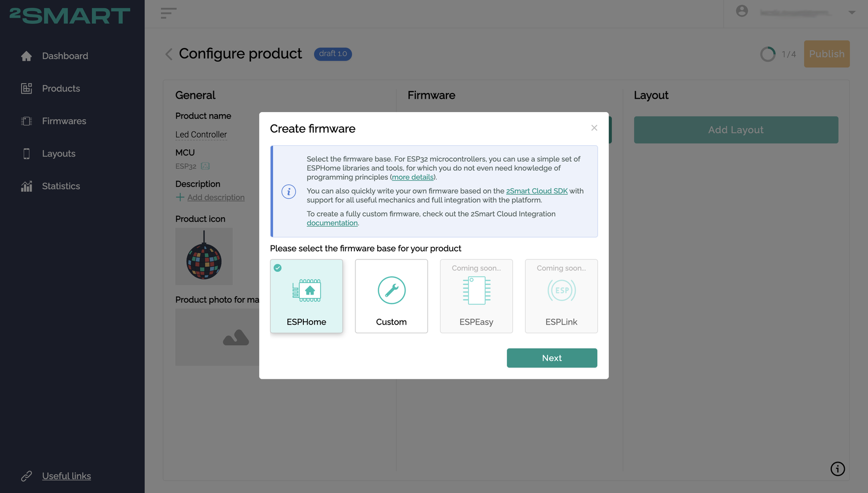Close the Create firmware dialog
Image resolution: width=868 pixels, height=493 pixels.
pyautogui.click(x=594, y=128)
